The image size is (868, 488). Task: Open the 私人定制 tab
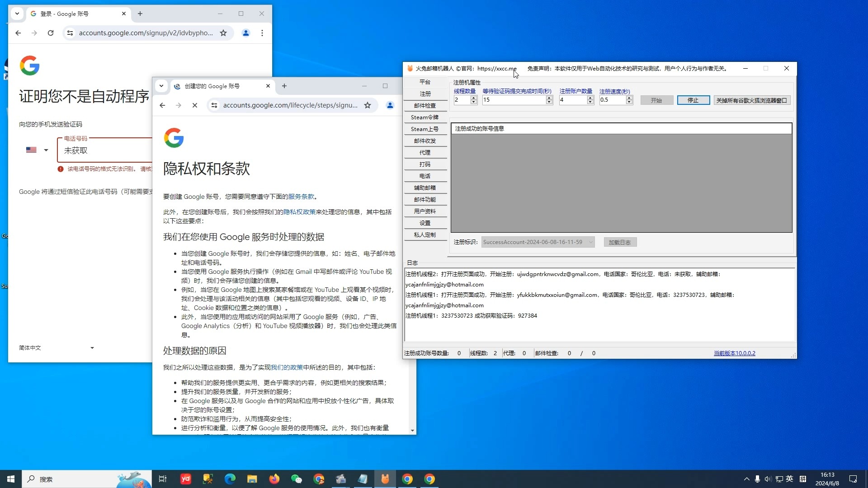(x=425, y=235)
